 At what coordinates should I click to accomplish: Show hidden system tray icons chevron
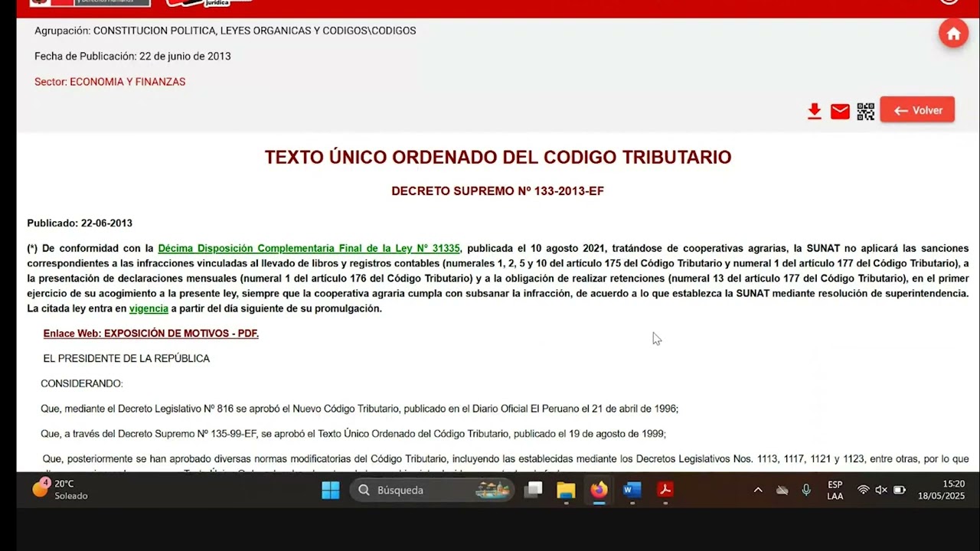click(x=758, y=490)
